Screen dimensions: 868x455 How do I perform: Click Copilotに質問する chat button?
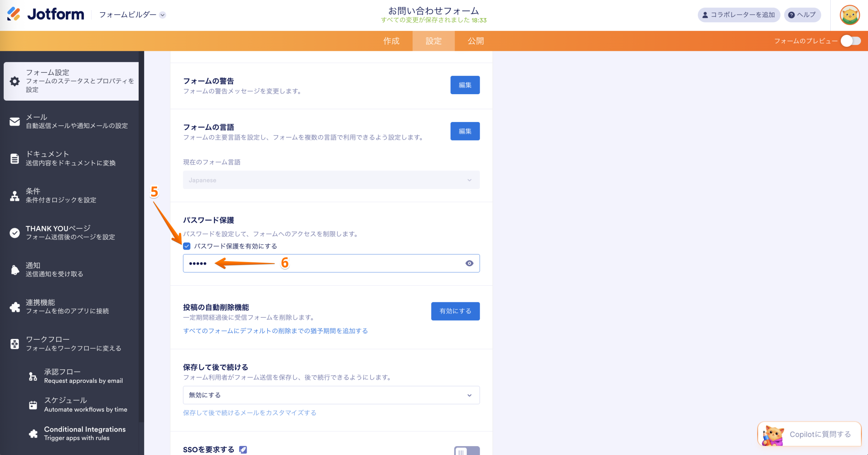(809, 434)
